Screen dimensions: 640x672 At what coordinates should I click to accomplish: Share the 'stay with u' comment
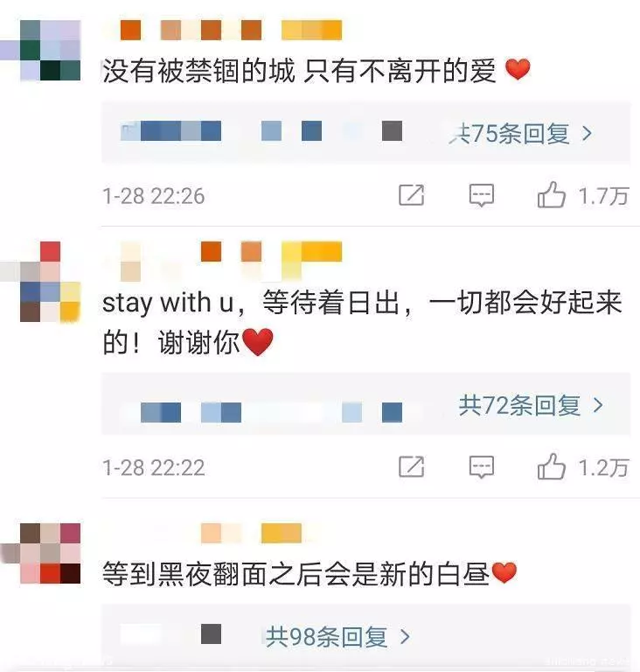coord(411,466)
